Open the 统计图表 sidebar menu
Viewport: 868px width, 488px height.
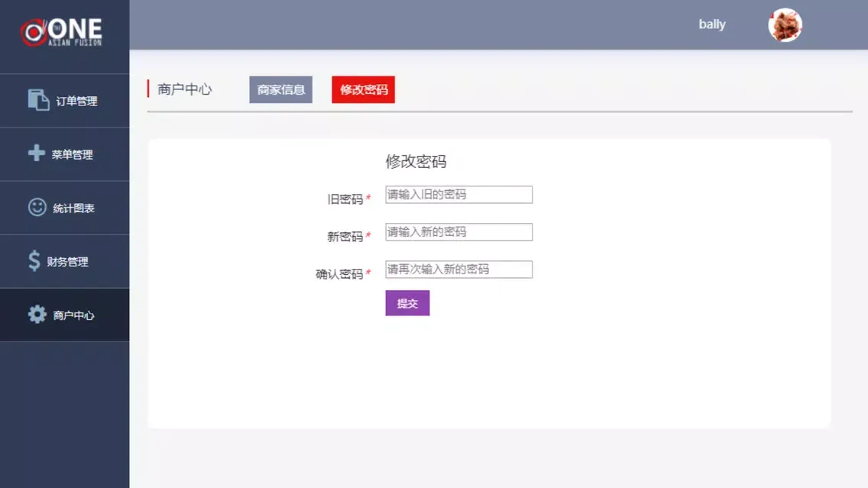[65, 208]
